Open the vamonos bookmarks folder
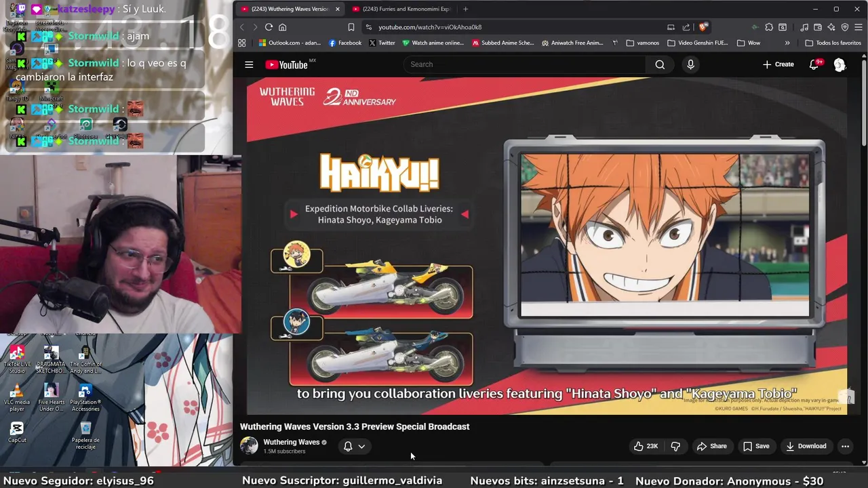Screen dimensions: 868x488 click(x=642, y=43)
